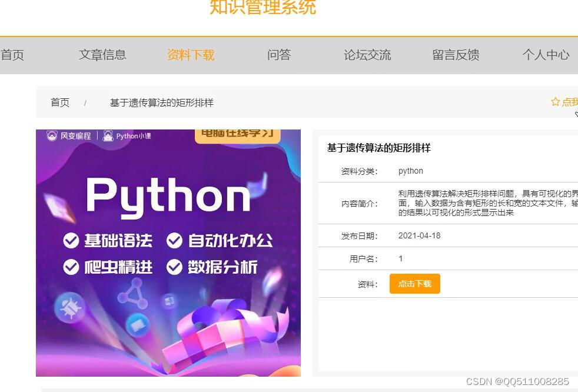Open the 首页 navigation tab

coord(12,55)
